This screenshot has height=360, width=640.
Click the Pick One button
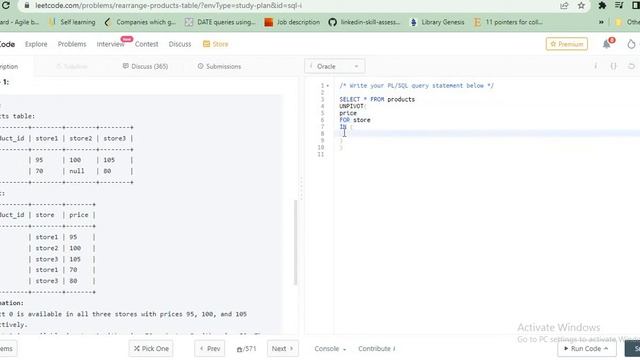coord(151,349)
